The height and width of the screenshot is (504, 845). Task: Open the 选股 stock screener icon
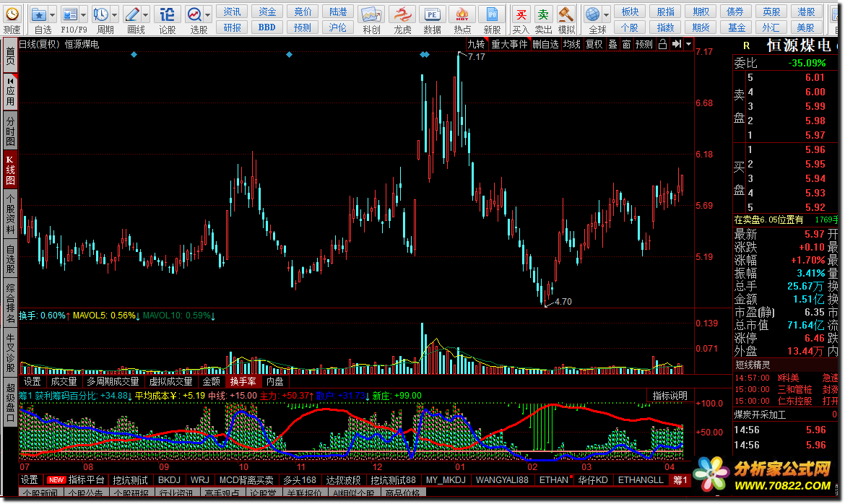(194, 14)
